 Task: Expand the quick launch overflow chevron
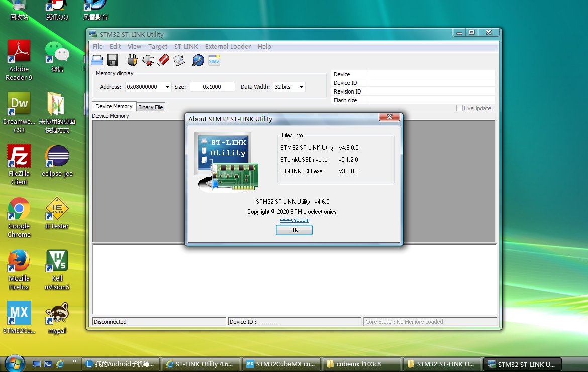coord(74,361)
